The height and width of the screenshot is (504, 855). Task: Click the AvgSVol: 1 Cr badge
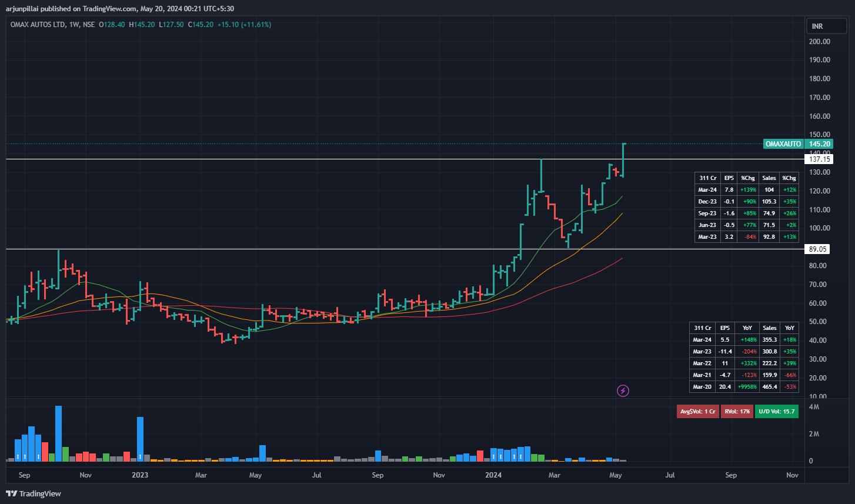pyautogui.click(x=697, y=412)
